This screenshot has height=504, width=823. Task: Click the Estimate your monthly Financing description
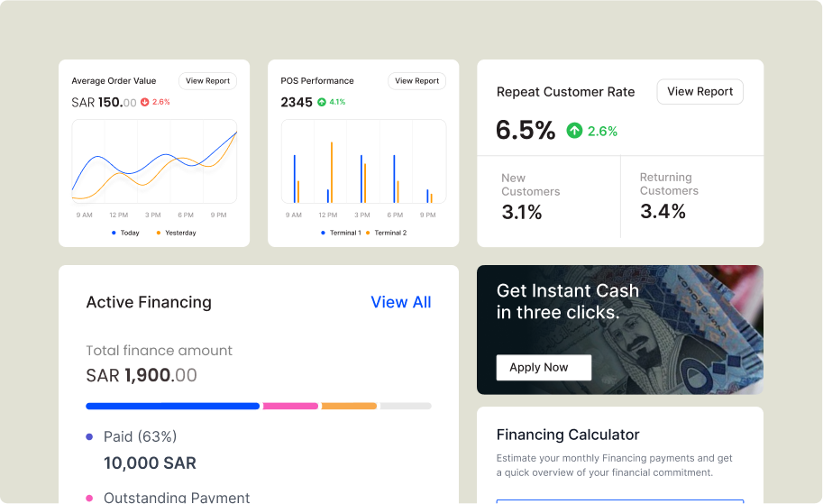(x=614, y=465)
